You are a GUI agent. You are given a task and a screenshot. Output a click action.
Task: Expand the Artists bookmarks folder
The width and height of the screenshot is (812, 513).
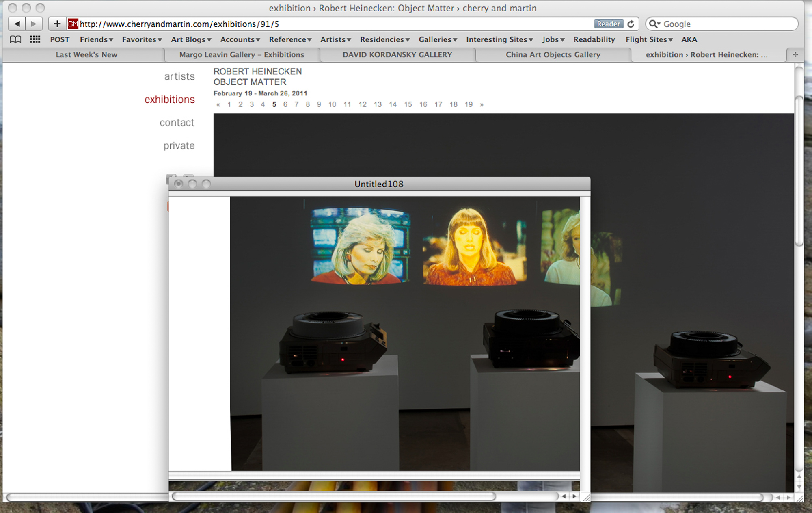click(x=336, y=39)
